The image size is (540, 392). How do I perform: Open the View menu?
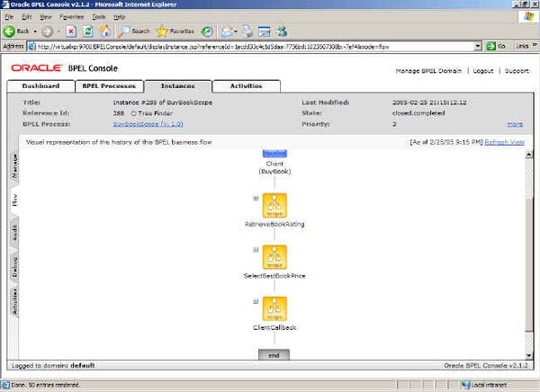point(46,17)
